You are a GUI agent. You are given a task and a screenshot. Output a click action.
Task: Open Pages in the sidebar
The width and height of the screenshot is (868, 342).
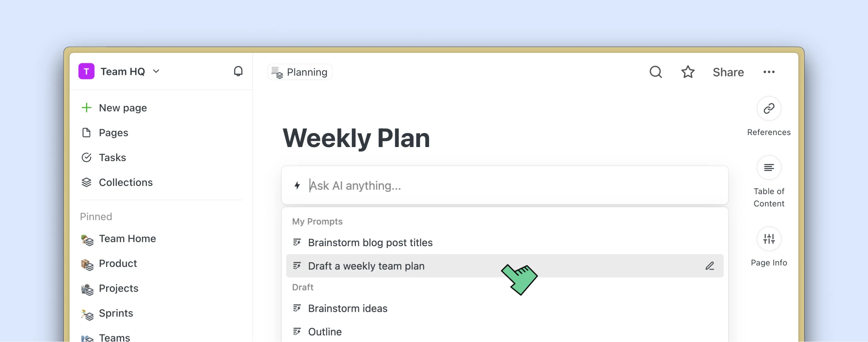[x=113, y=133]
